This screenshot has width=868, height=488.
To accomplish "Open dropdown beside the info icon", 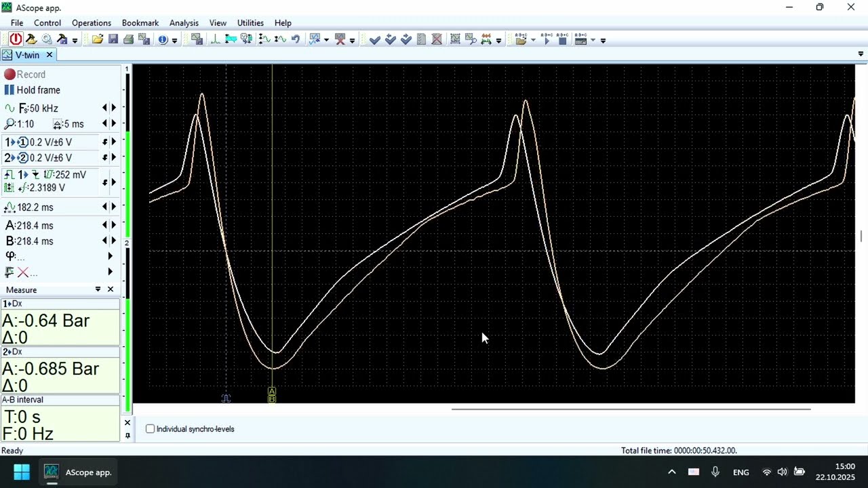I will click(x=174, y=41).
